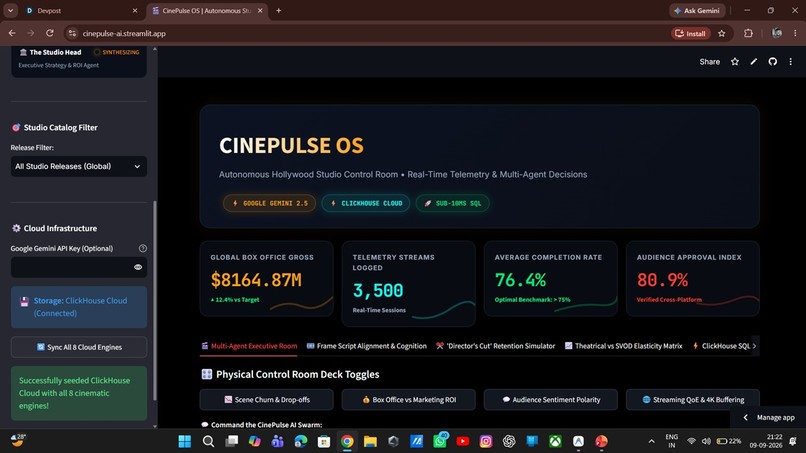Go back in Chrome
Image resolution: width=806 pixels, height=453 pixels.
(x=12, y=33)
